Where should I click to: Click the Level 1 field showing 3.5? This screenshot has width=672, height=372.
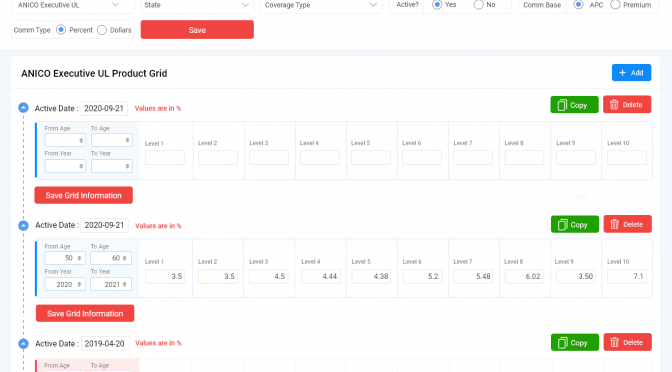(165, 276)
